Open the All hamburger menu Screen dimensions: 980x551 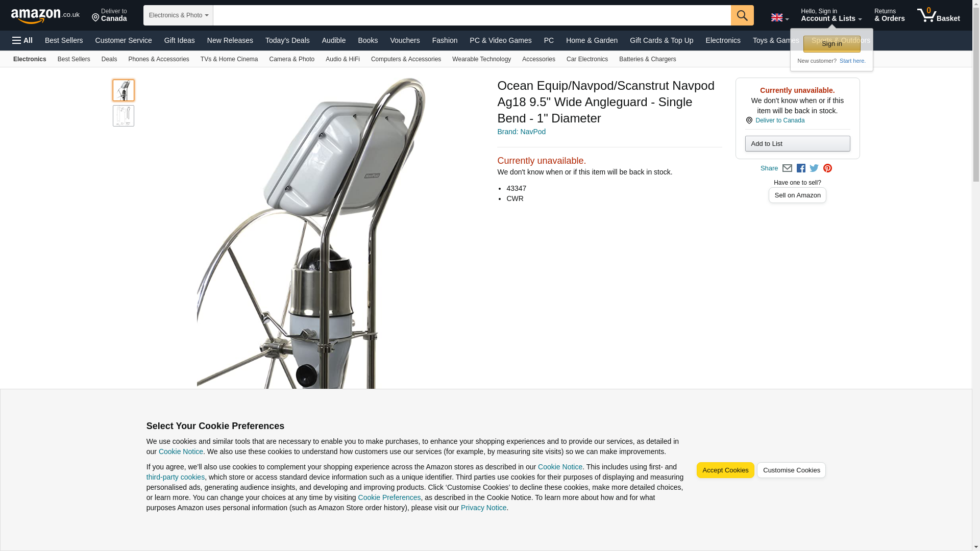[22, 40]
